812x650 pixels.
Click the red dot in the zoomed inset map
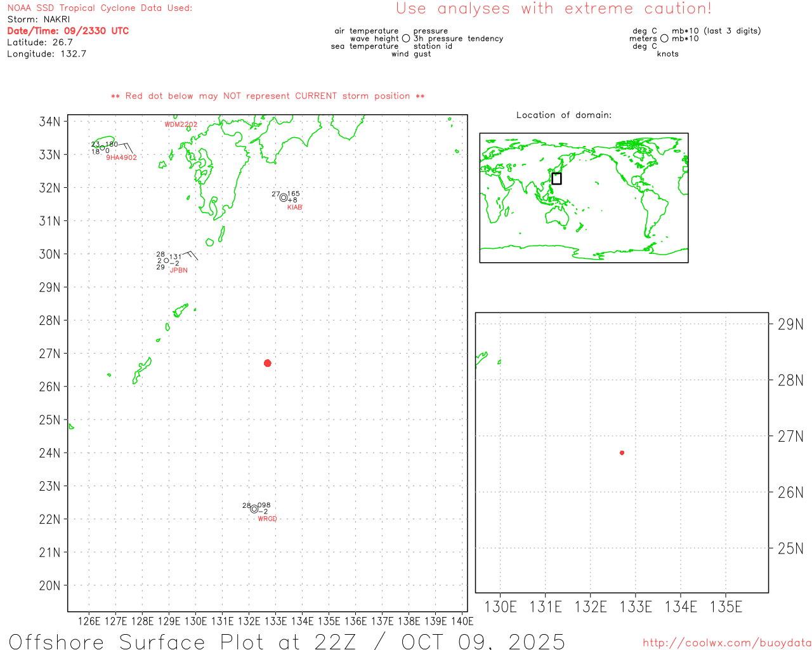coord(622,453)
